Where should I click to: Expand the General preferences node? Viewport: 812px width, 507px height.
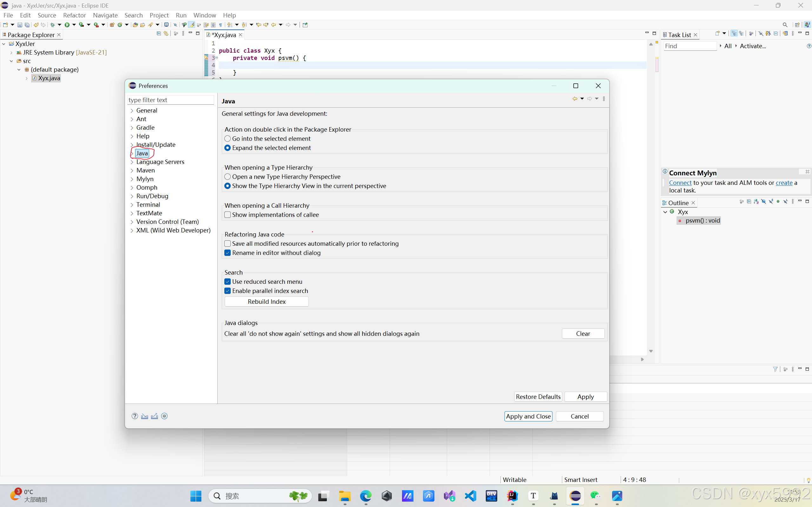[x=132, y=111]
